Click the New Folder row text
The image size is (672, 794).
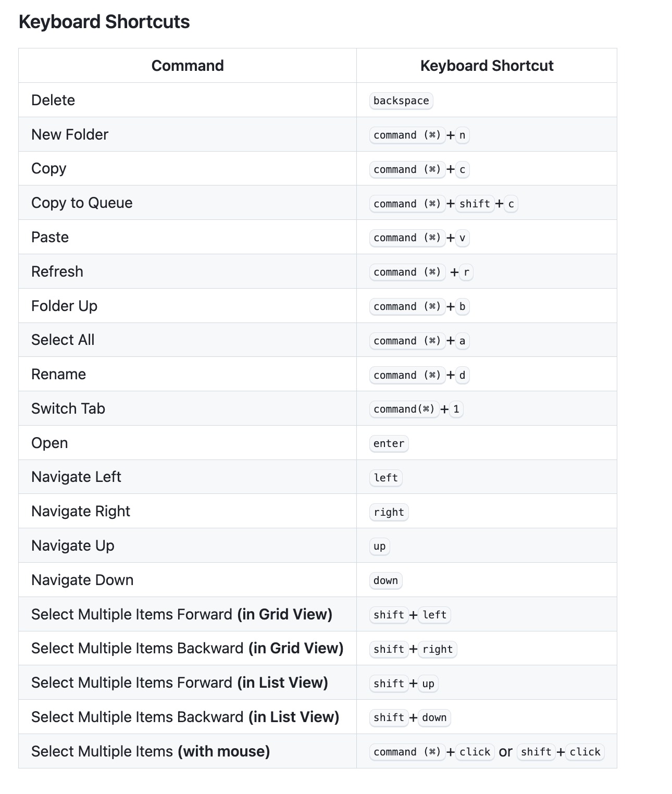click(70, 134)
